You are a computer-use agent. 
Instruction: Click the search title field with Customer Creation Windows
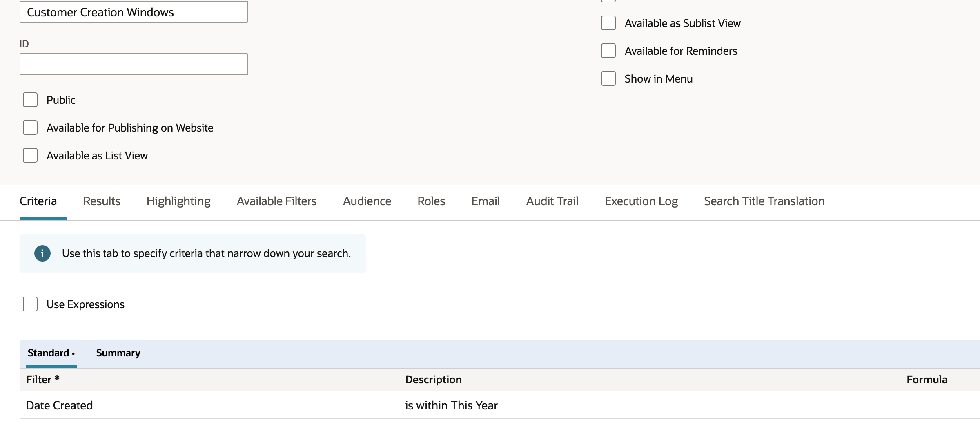(x=134, y=12)
